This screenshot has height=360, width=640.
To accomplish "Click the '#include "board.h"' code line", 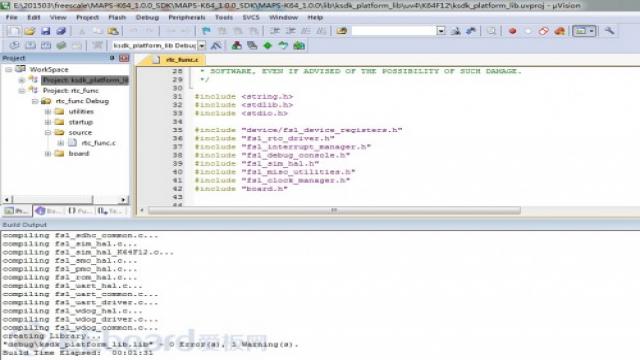I will coord(241,189).
